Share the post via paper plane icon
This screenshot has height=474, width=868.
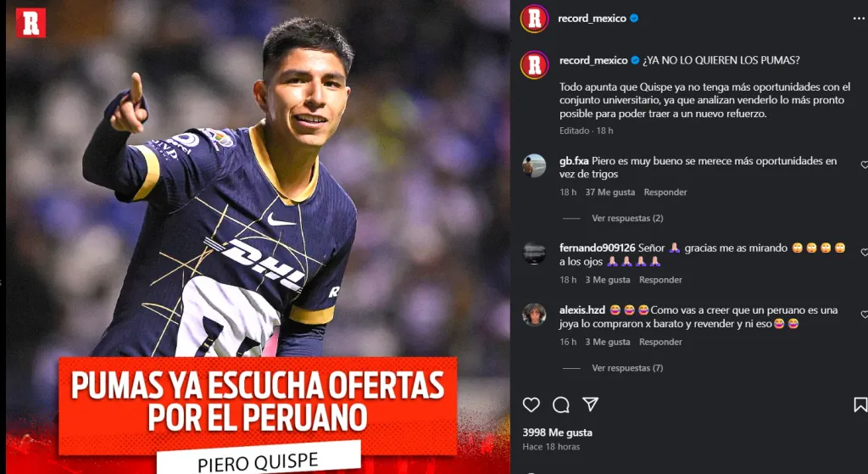tap(591, 404)
